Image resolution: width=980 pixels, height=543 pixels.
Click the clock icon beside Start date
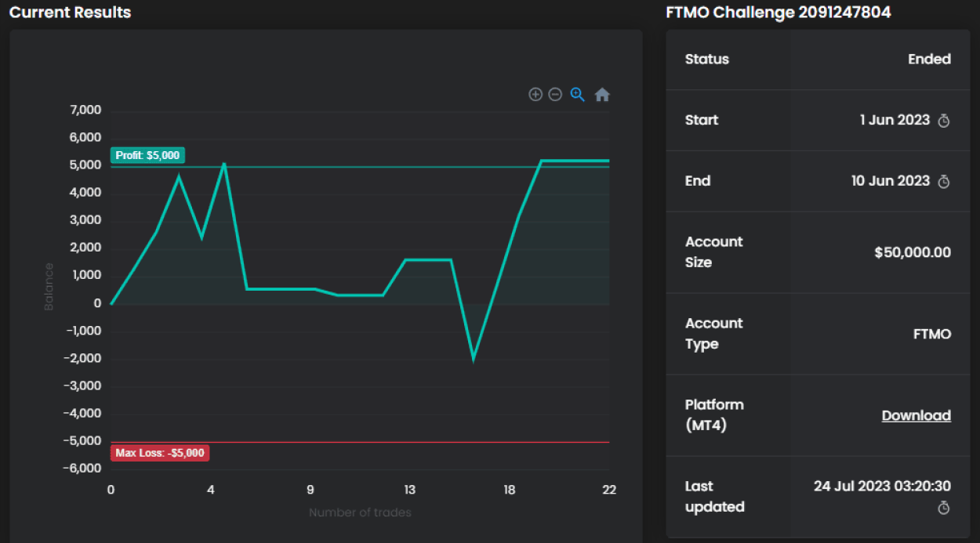(x=944, y=121)
